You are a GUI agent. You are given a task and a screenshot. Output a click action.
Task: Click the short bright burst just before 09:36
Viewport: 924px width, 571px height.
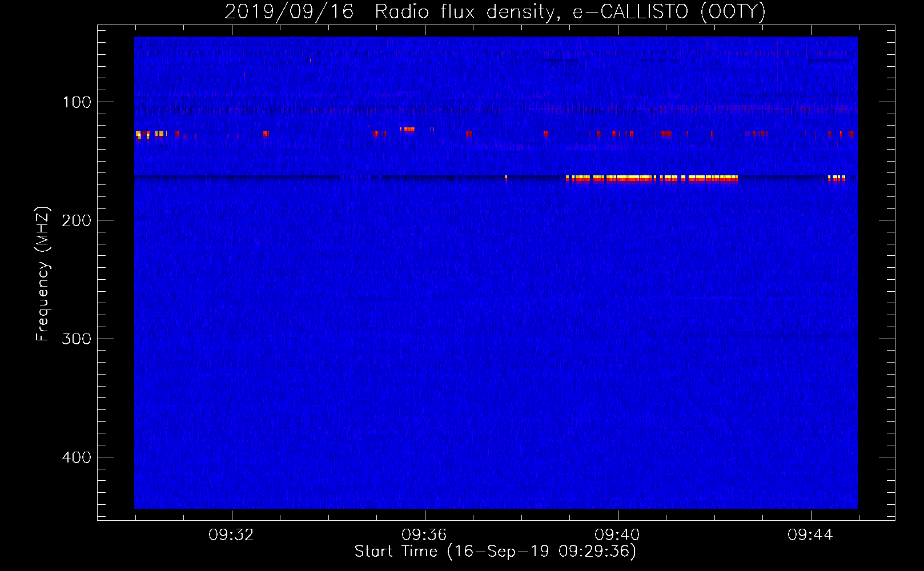[407, 130]
